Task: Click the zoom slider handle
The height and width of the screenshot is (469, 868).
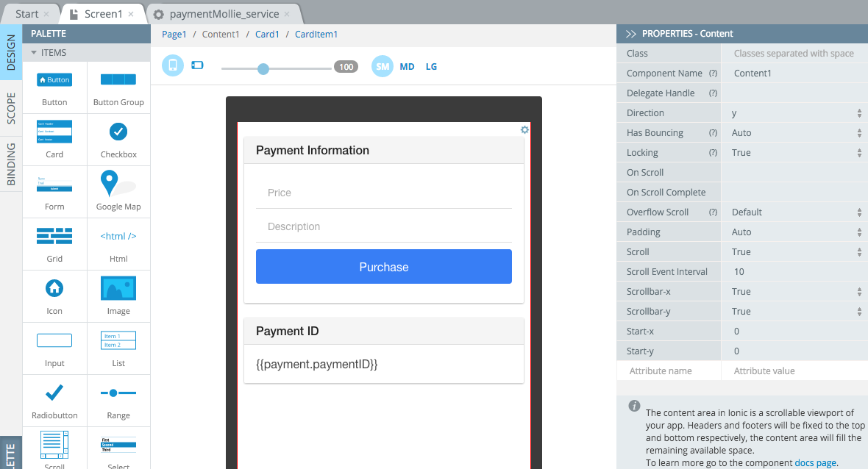Action: pyautogui.click(x=263, y=68)
